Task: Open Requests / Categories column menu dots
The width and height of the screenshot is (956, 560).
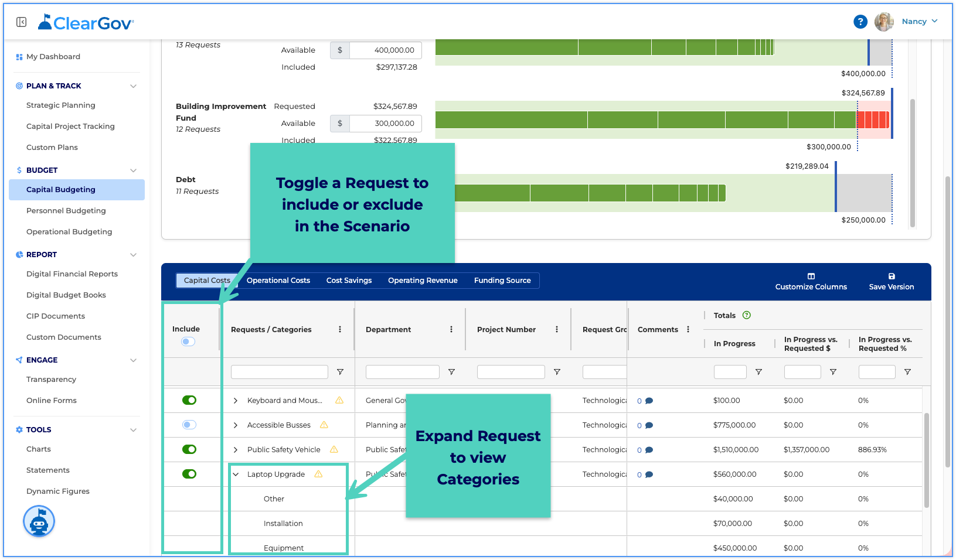Action: pyautogui.click(x=340, y=329)
